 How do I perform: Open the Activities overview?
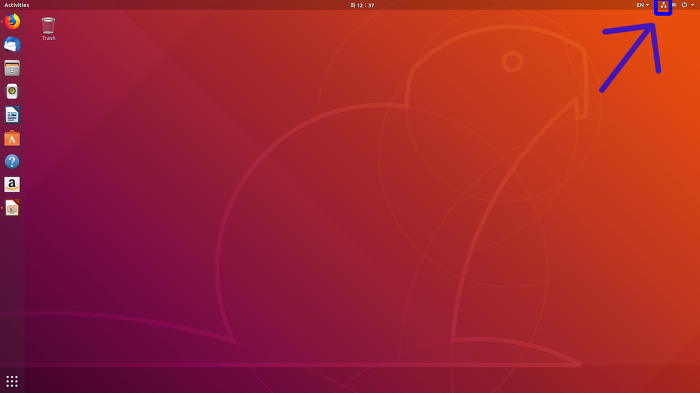[17, 5]
